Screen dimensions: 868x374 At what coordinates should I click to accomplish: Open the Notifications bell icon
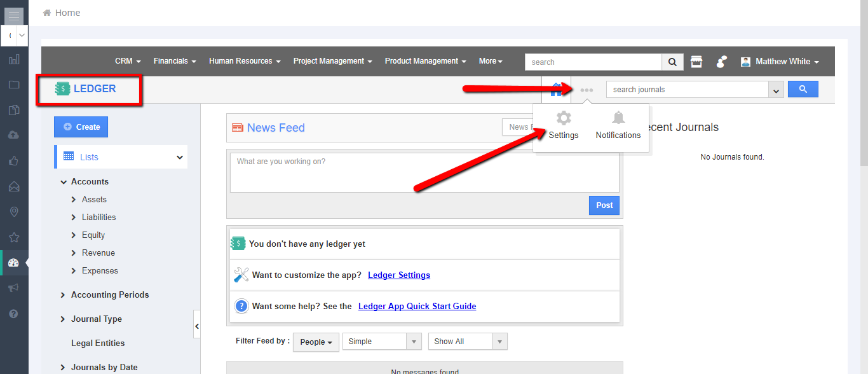pyautogui.click(x=618, y=118)
